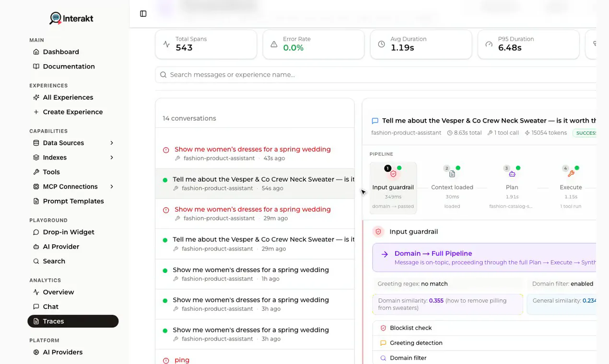Image resolution: width=609 pixels, height=364 pixels.
Task: Click the Domain → Full Pipeline banner
Action: point(484,258)
